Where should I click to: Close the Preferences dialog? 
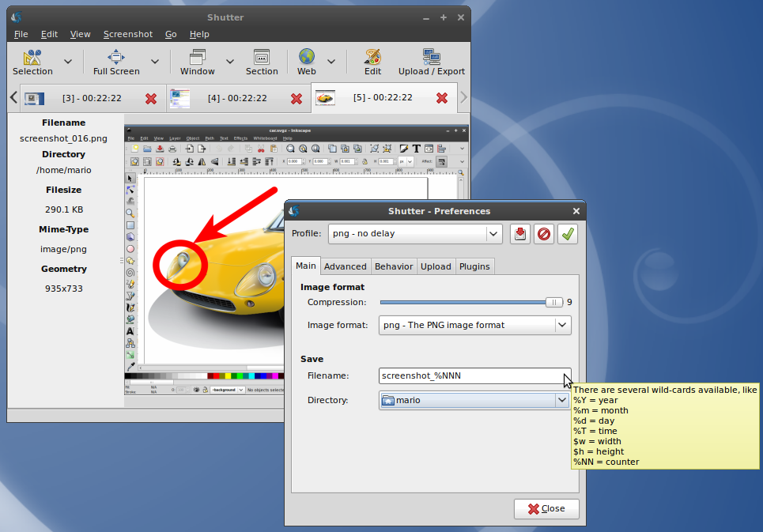546,508
